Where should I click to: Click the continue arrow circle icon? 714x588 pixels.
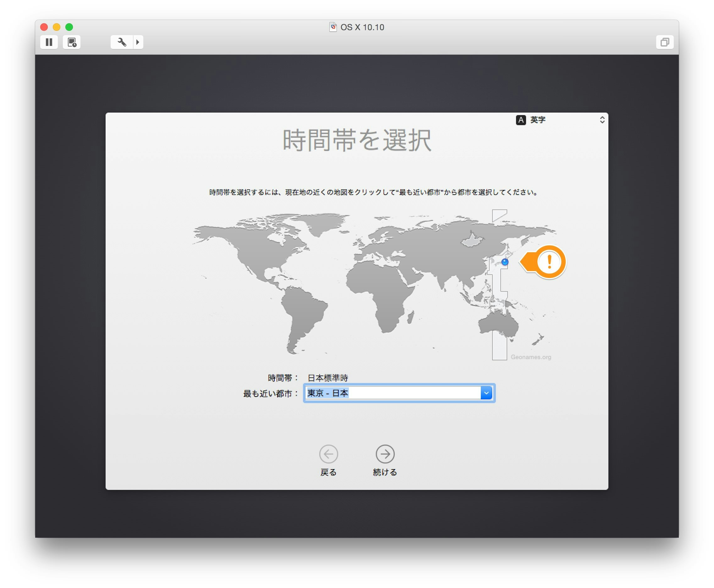(385, 454)
